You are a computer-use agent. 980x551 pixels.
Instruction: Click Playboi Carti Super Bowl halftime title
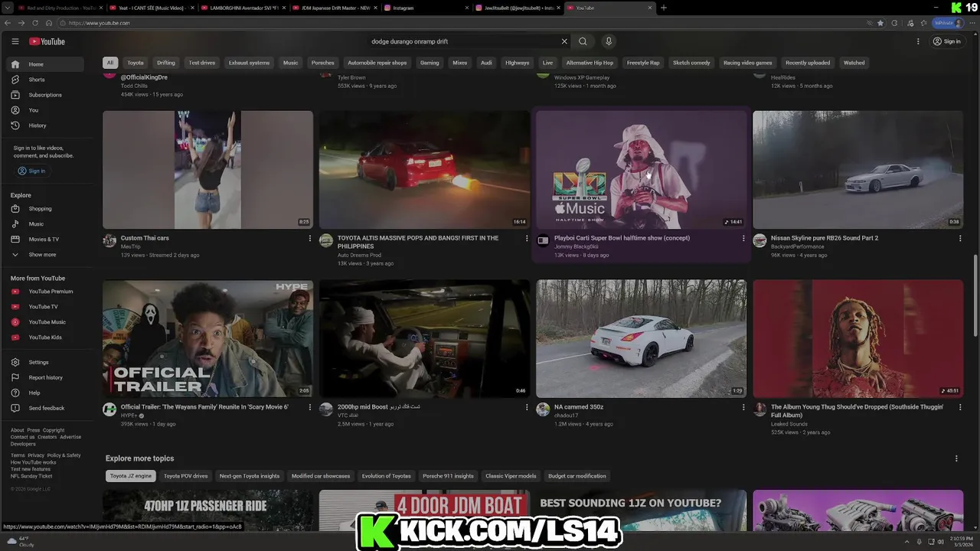622,238
